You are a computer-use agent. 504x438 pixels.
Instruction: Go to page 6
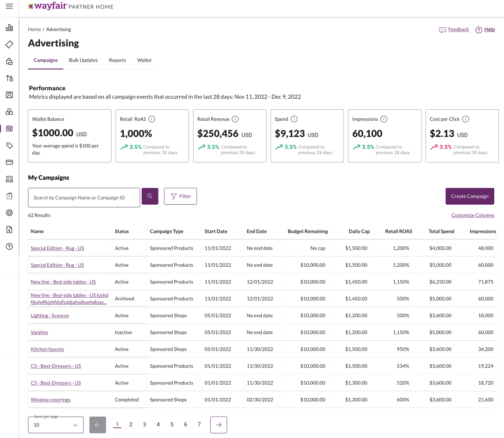pos(185,425)
